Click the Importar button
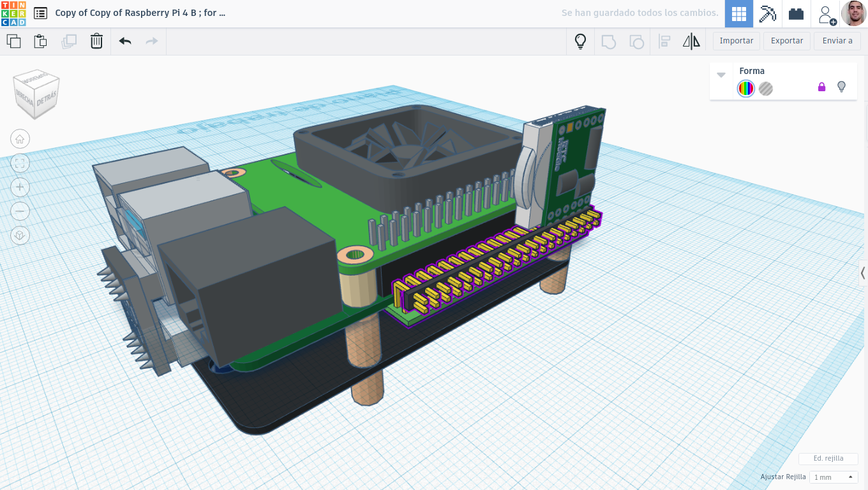The image size is (868, 490). click(737, 41)
